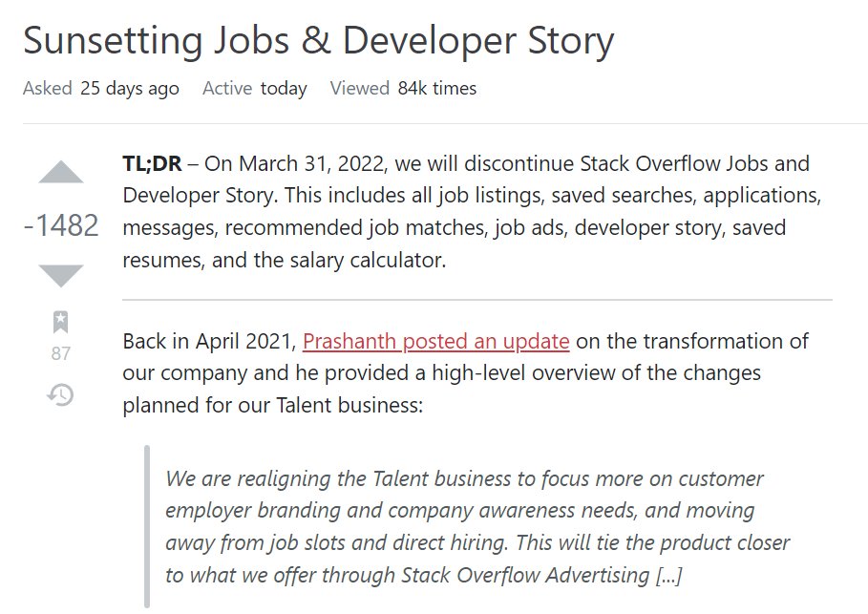The width and height of the screenshot is (868, 614).
Task: Click the 'Asked 25 days ago' timestamp
Action: point(101,88)
